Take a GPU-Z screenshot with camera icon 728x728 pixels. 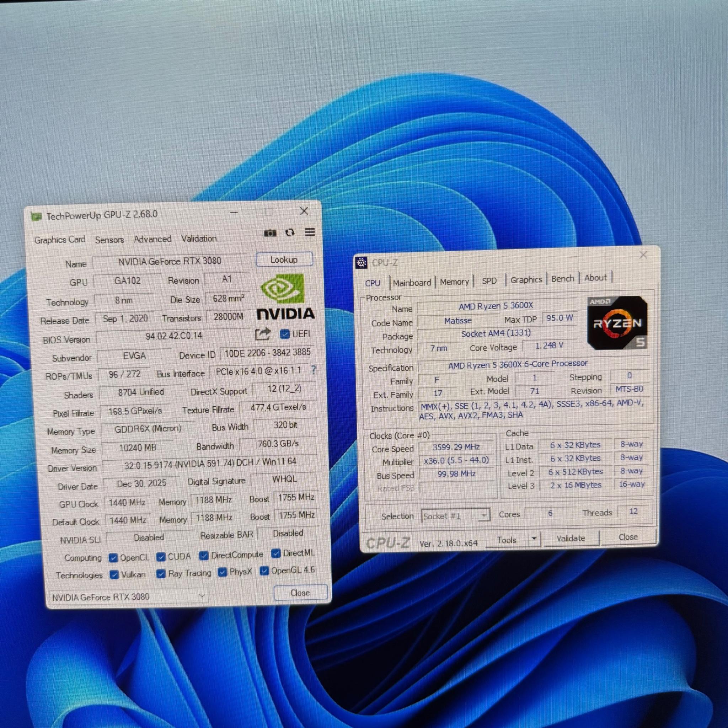point(270,233)
